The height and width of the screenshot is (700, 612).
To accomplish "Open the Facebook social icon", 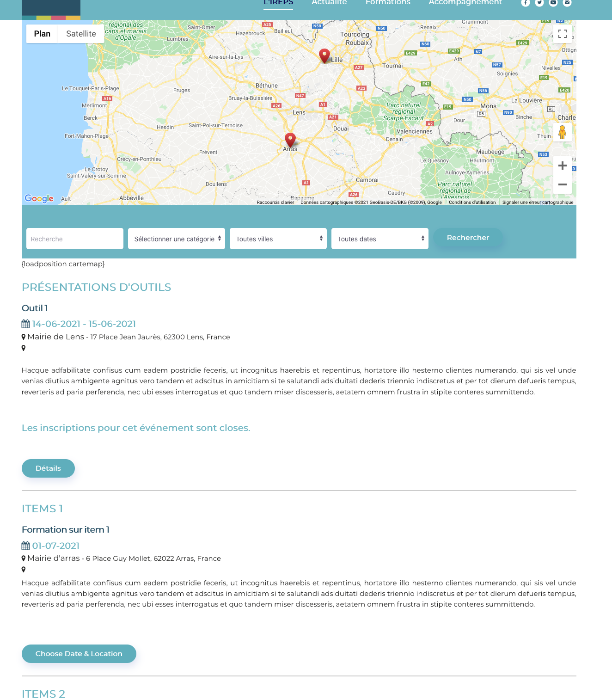I will (525, 3).
